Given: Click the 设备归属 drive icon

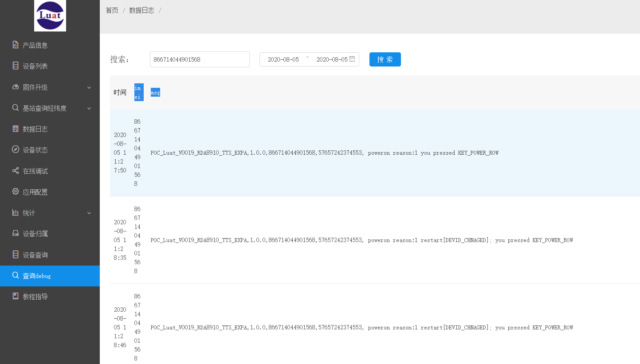Looking at the screenshot, I should [x=16, y=233].
